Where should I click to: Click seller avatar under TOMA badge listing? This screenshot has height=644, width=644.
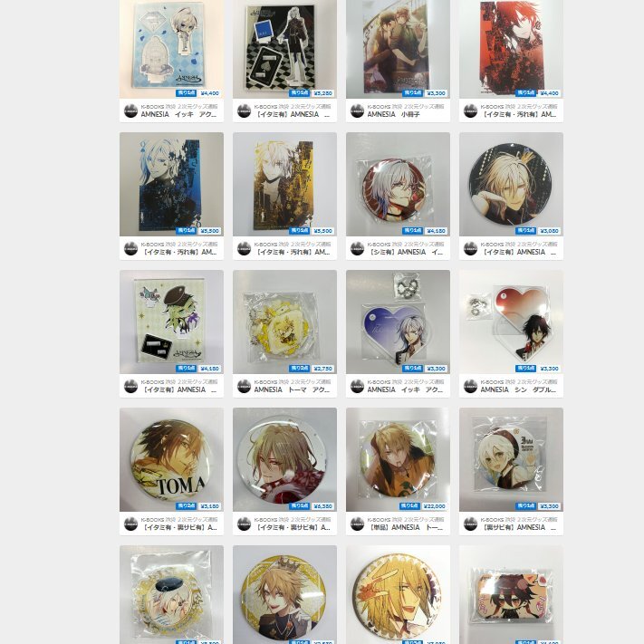pos(131,524)
